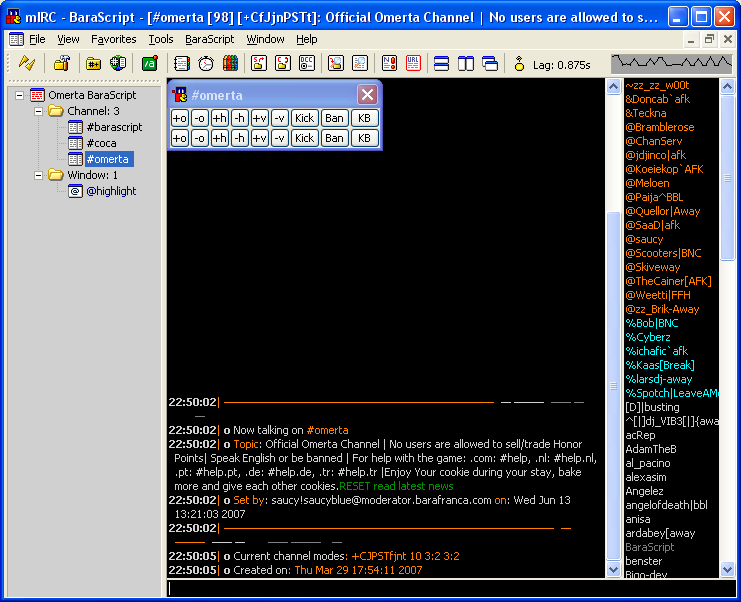Open the Favorites menu
The height and width of the screenshot is (602, 741).
pos(113,39)
